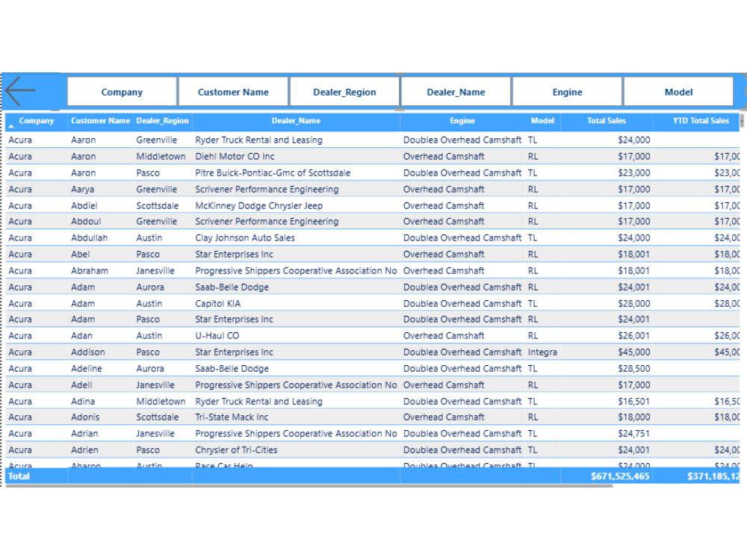Viewport: 747px width, 560px height.
Task: Click the '$24,751' Total Sales value
Action: (633, 434)
